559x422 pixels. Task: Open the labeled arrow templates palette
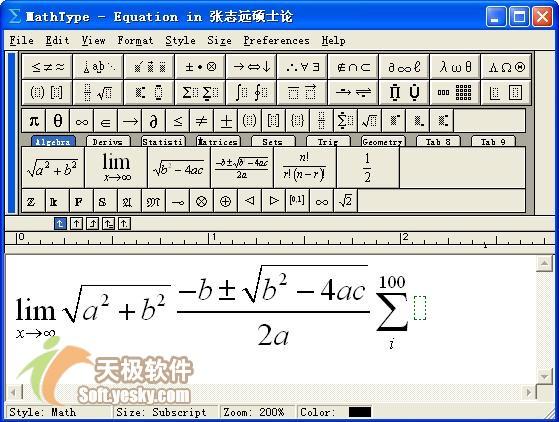[x=353, y=93]
